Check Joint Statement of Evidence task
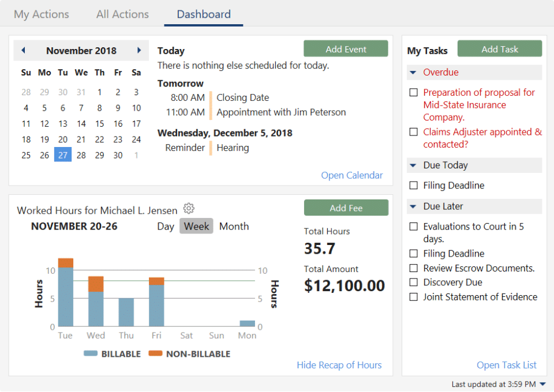 point(413,297)
